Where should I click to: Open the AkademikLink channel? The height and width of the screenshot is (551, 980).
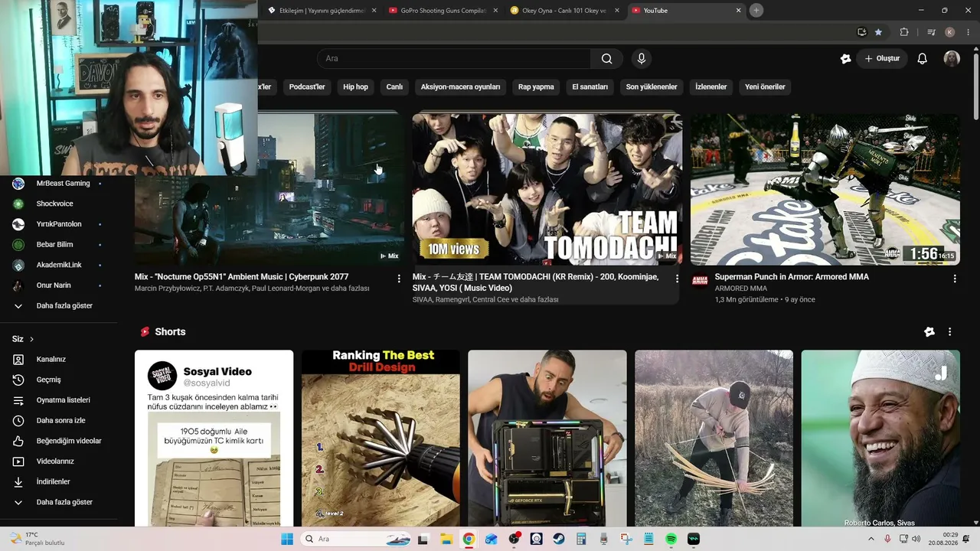pos(57,266)
